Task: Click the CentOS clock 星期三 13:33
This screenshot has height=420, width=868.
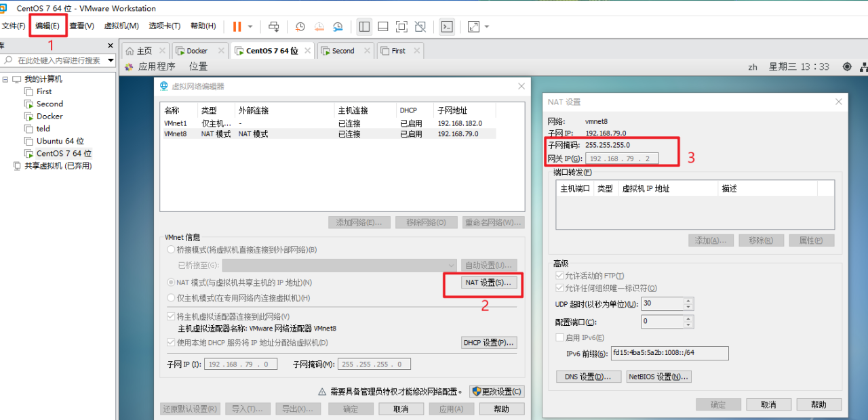Action: [799, 66]
